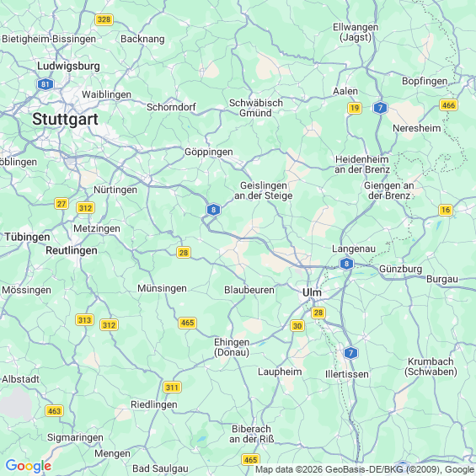Open the Google logo link
The image size is (476, 476).
[29, 466]
